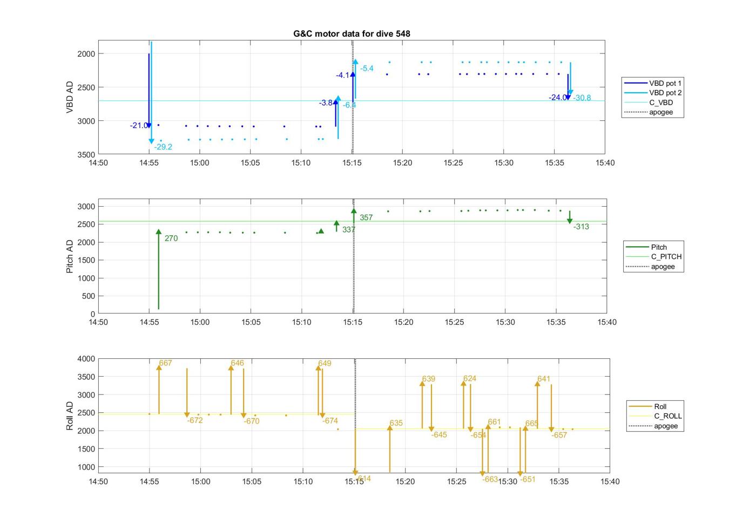
Task: Click the 646 roll annotation
Action: click(238, 363)
